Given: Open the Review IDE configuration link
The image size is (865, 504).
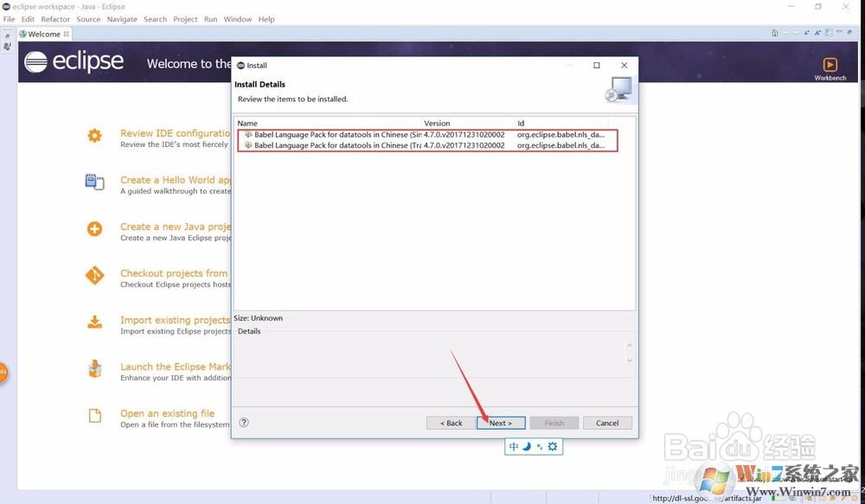Looking at the screenshot, I should coord(175,133).
